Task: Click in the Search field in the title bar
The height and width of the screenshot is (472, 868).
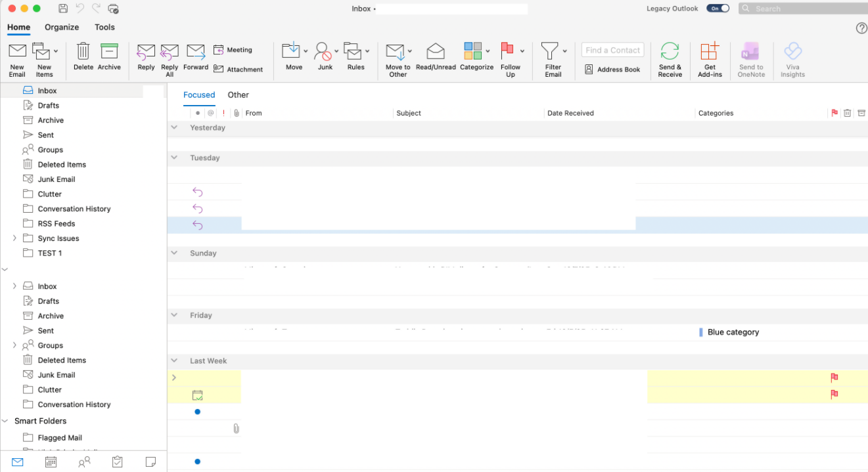Action: [803, 9]
